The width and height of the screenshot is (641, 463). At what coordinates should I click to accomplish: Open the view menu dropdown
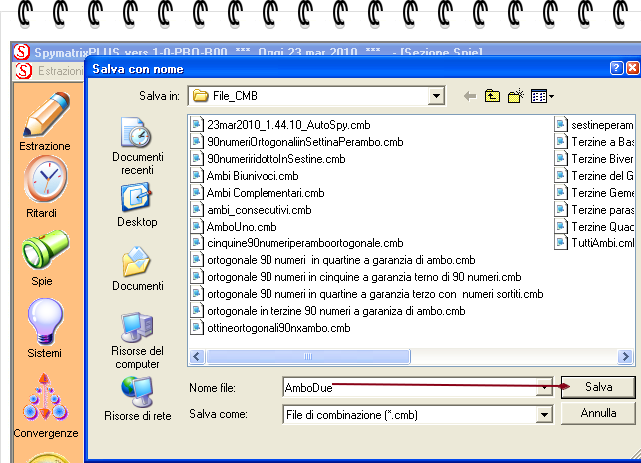click(x=543, y=96)
